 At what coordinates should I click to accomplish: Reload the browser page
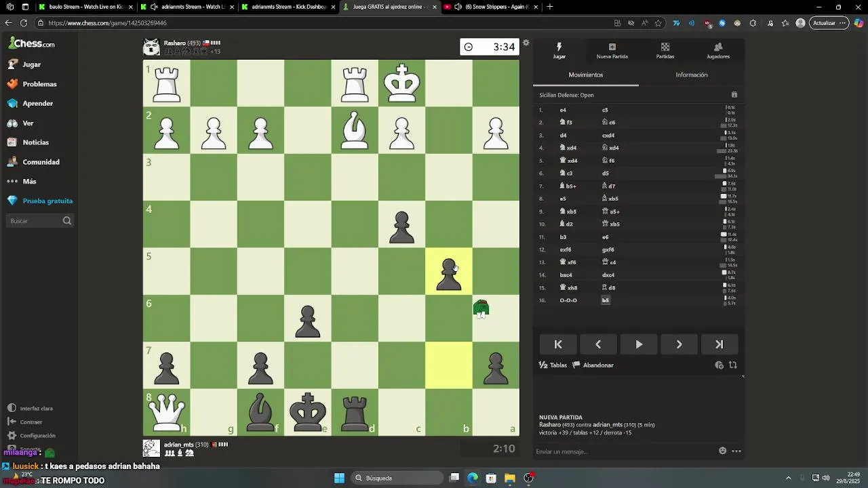pos(24,22)
